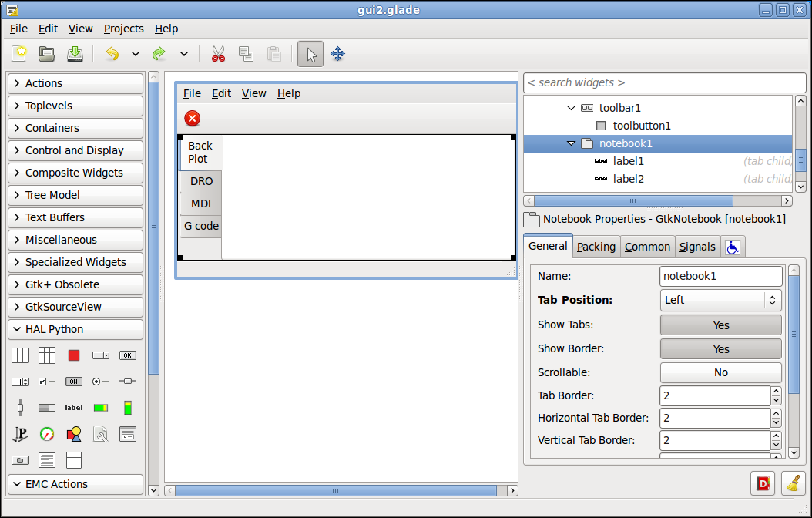The image size is (812, 518).
Task: Select the G code notebook tab
Action: point(201,226)
